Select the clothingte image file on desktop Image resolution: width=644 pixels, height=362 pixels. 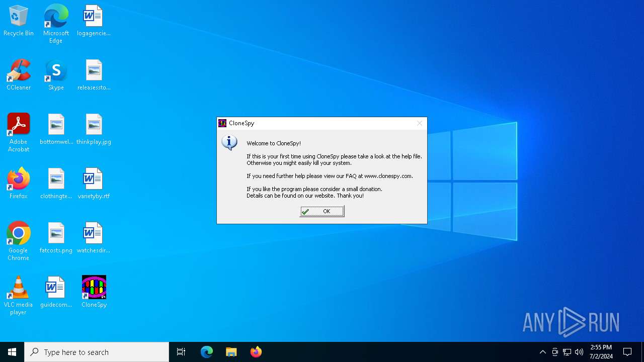[56, 184]
